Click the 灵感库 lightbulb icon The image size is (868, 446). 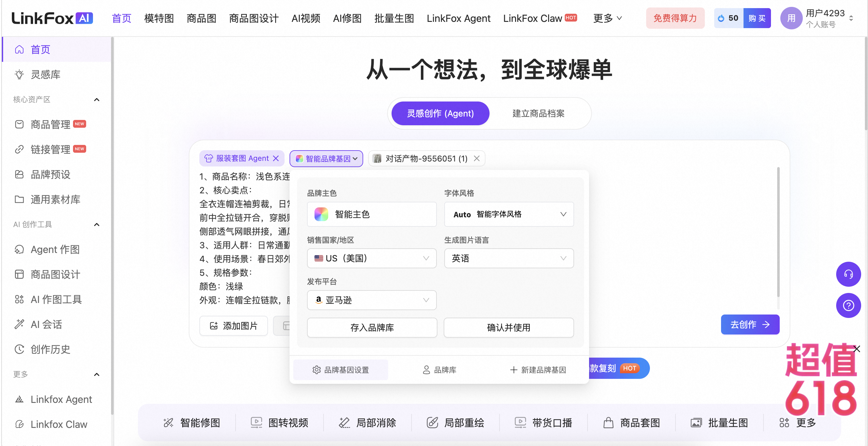point(19,75)
